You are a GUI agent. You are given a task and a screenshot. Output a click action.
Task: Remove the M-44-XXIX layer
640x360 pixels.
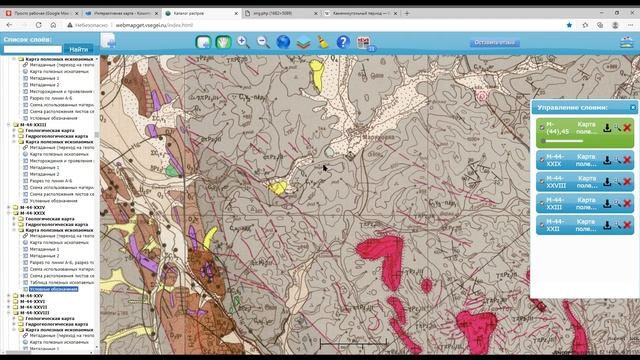(x=627, y=160)
